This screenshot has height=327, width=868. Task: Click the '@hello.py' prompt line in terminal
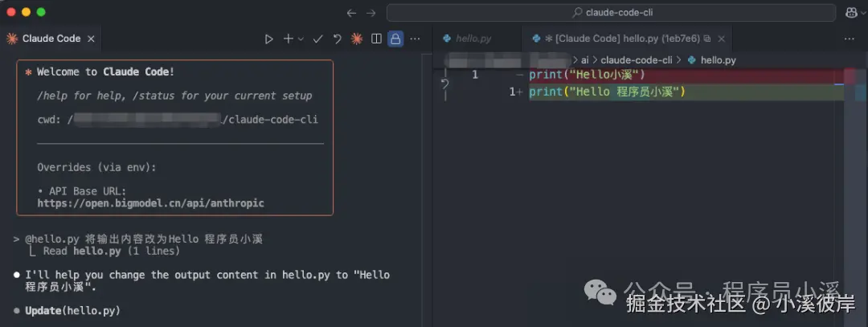coord(143,239)
